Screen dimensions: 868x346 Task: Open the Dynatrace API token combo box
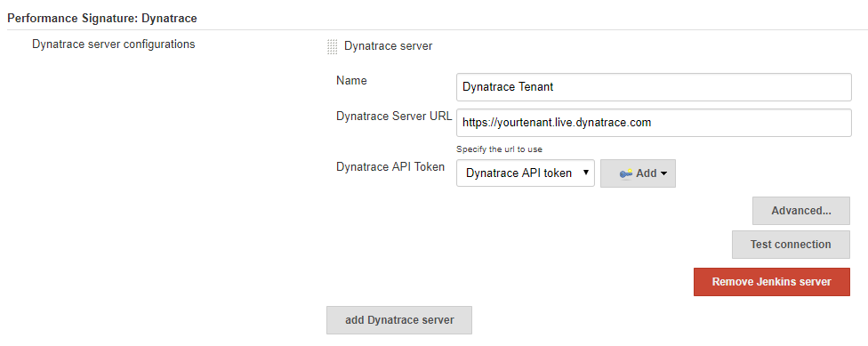(526, 173)
